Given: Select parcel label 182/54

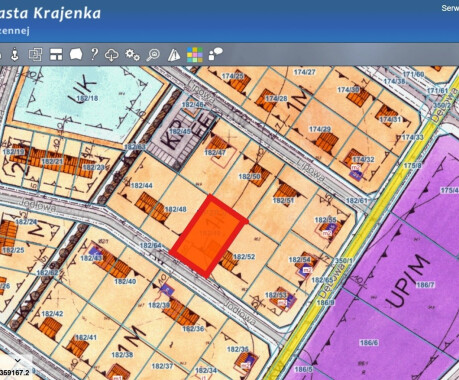Looking at the screenshot, I should point(299,260).
